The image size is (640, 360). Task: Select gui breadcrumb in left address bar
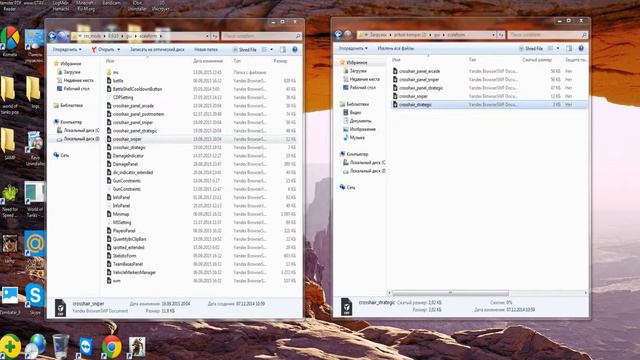129,36
